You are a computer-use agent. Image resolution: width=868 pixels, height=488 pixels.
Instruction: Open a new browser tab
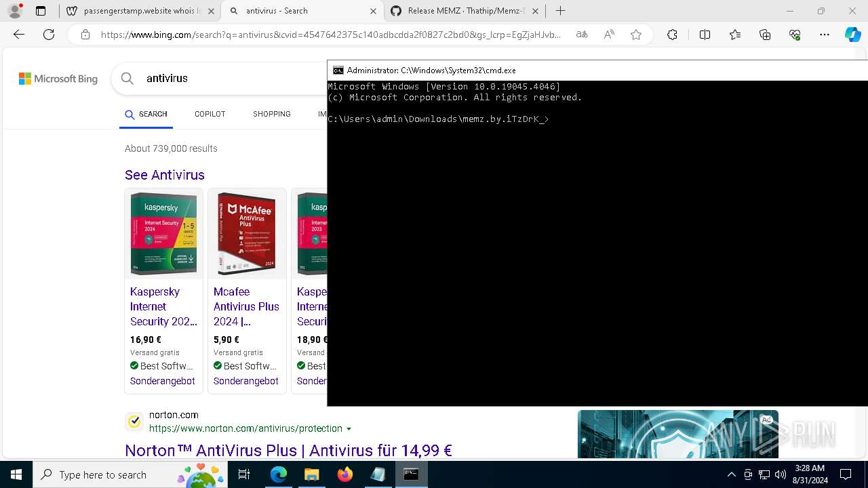point(560,11)
